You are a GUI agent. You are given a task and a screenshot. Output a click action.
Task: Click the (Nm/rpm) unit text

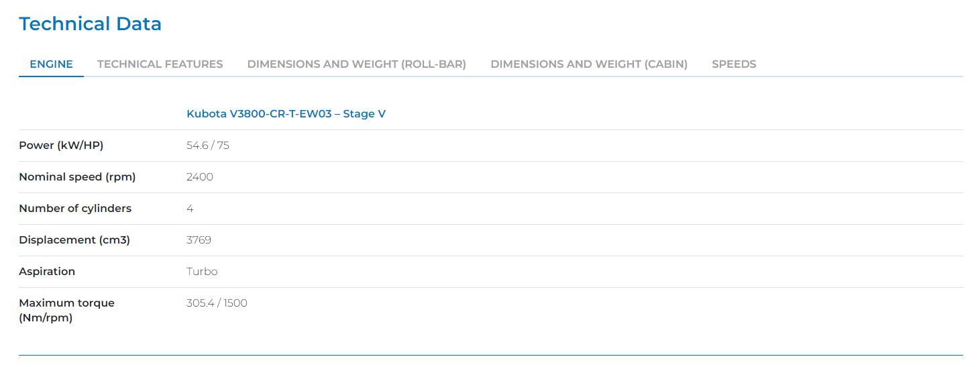pyautogui.click(x=46, y=318)
